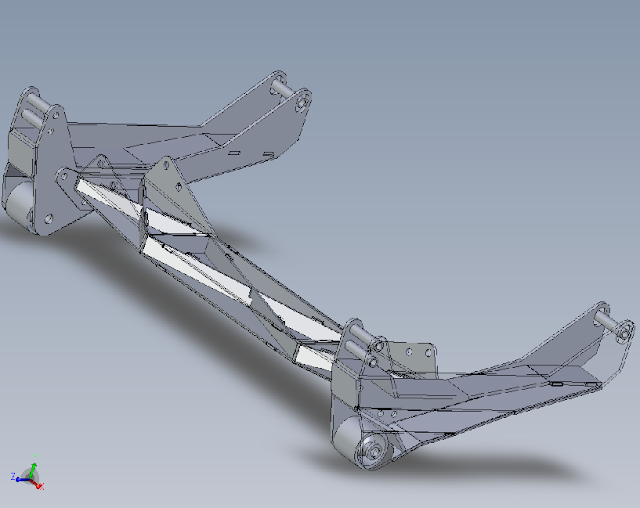The width and height of the screenshot is (640, 508).
Task: Click the green Y axis of the orientation triad
Action: (33, 470)
